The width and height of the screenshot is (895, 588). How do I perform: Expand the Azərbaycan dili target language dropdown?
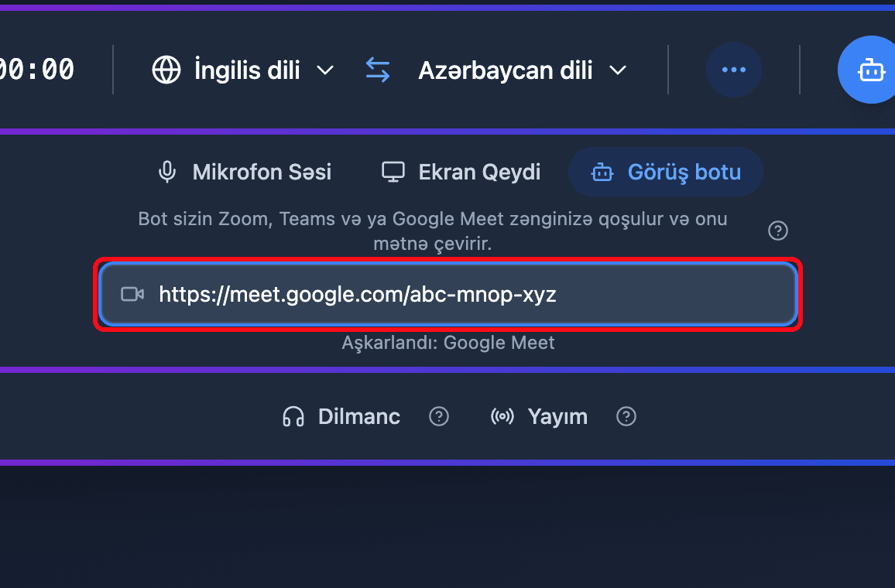point(523,70)
